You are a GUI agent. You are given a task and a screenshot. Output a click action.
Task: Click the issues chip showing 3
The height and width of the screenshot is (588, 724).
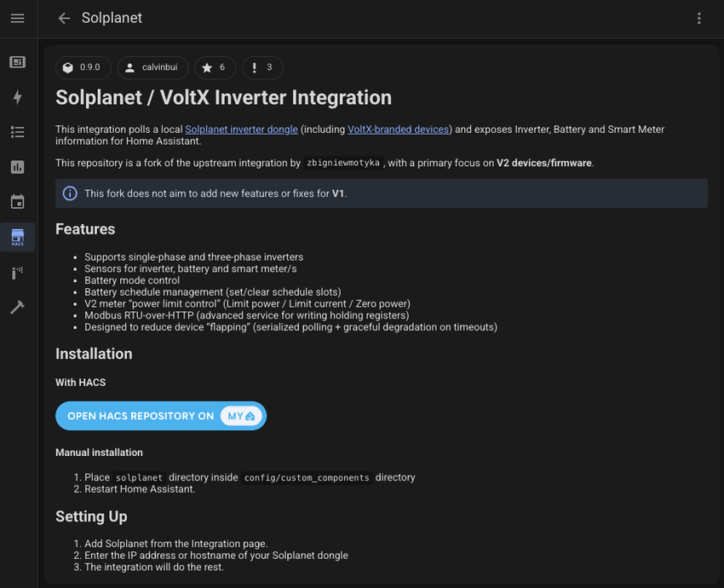[262, 67]
